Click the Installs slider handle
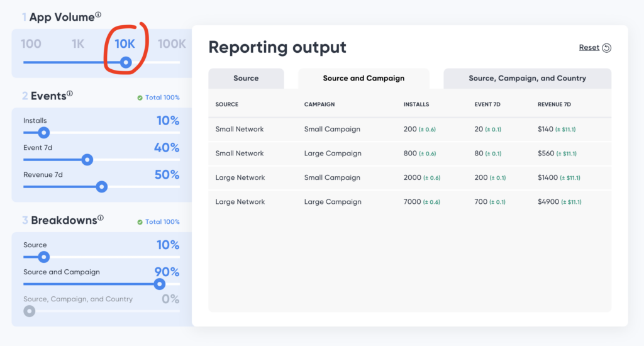Image resolution: width=644 pixels, height=346 pixels. 43,133
